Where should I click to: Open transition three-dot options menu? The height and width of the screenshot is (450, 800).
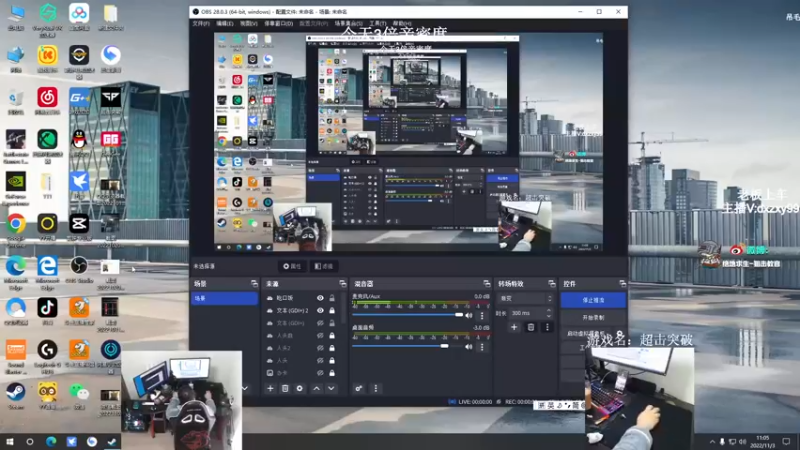click(547, 327)
